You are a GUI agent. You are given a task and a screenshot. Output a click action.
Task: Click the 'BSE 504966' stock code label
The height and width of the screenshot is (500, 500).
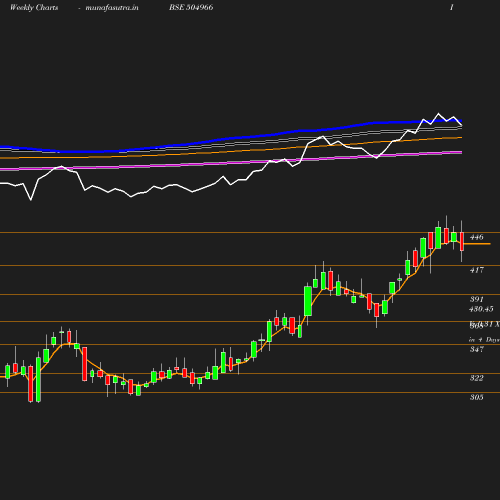(191, 7)
